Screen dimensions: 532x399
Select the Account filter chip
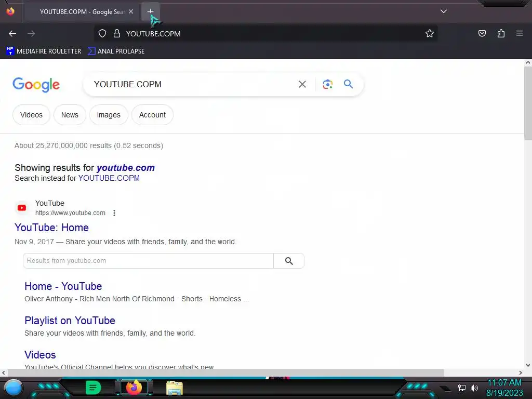point(152,115)
